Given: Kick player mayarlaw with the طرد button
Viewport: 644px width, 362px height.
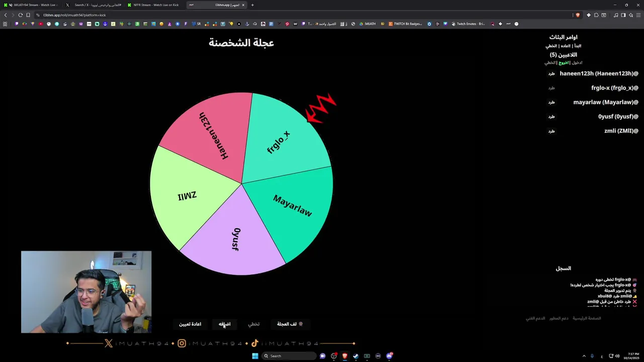Looking at the screenshot, I should click(x=551, y=102).
